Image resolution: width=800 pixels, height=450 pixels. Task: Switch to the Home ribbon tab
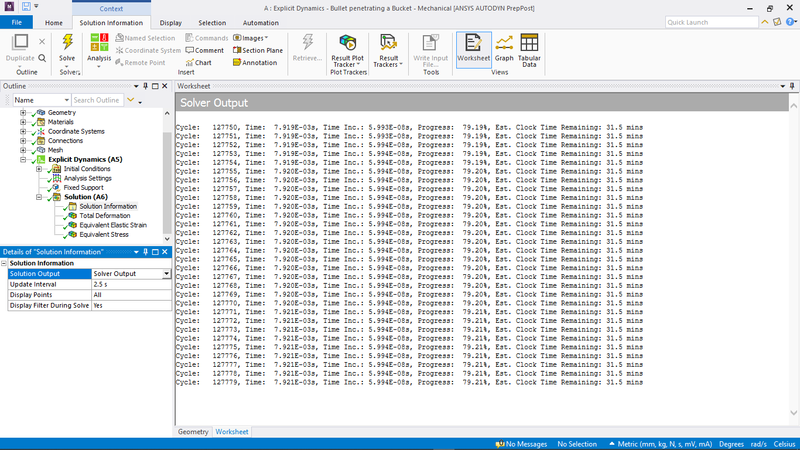pos(54,22)
